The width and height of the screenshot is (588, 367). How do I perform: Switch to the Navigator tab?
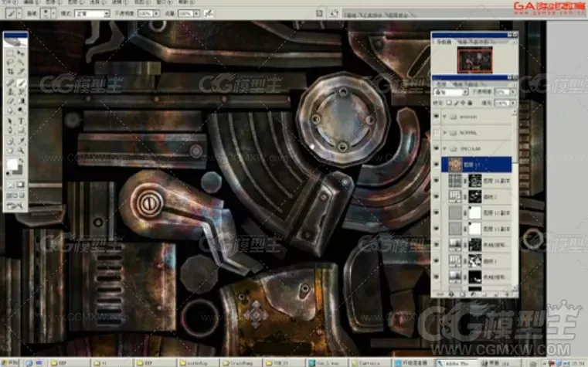point(444,42)
